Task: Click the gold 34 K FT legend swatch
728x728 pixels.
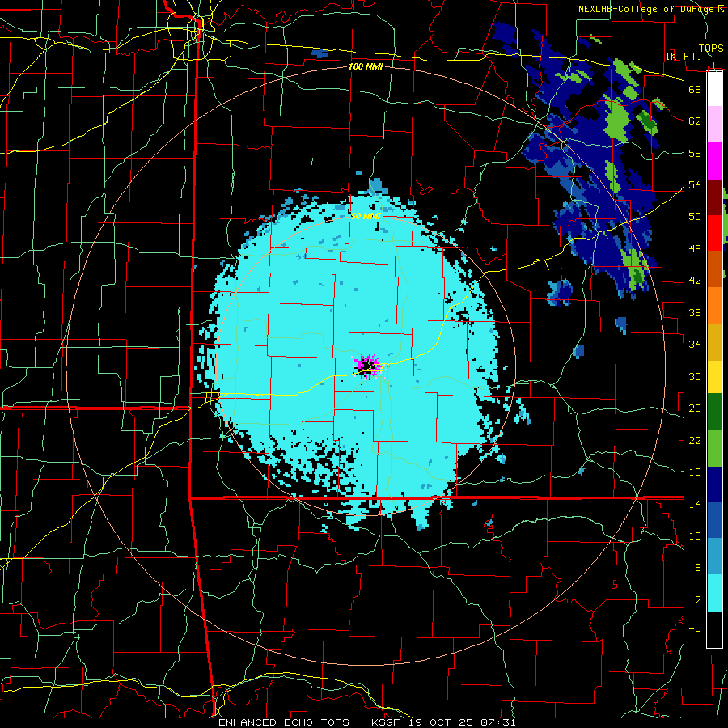Action: point(714,341)
